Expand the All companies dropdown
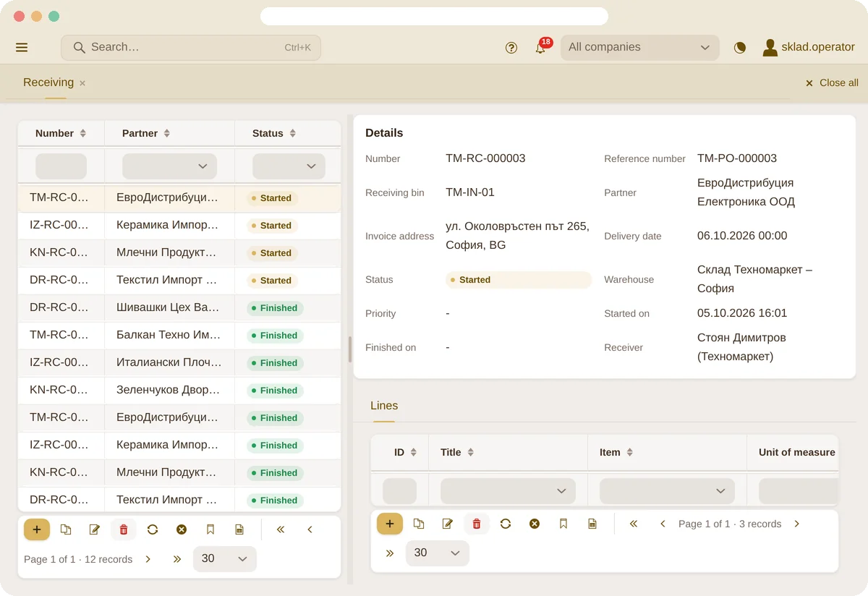This screenshot has width=868, height=596. (x=640, y=48)
